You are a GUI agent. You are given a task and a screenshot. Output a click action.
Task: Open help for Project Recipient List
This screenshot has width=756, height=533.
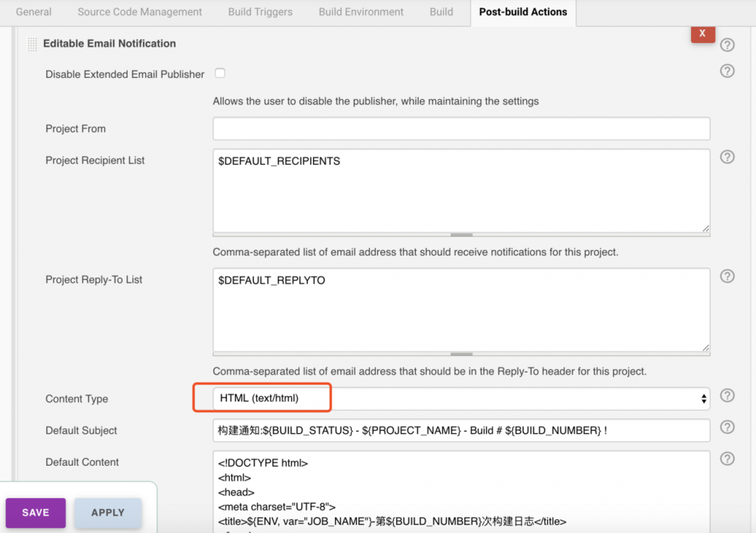pos(727,156)
